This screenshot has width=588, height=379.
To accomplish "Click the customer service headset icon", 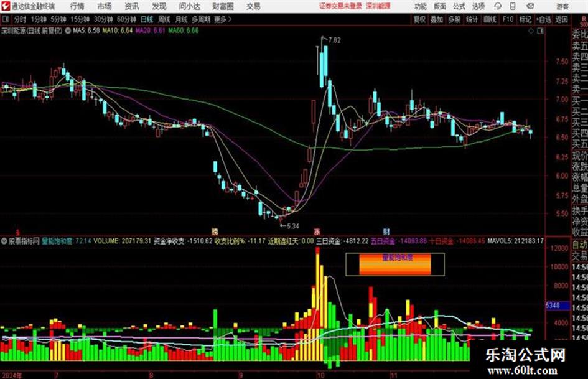I will (x=498, y=6).
